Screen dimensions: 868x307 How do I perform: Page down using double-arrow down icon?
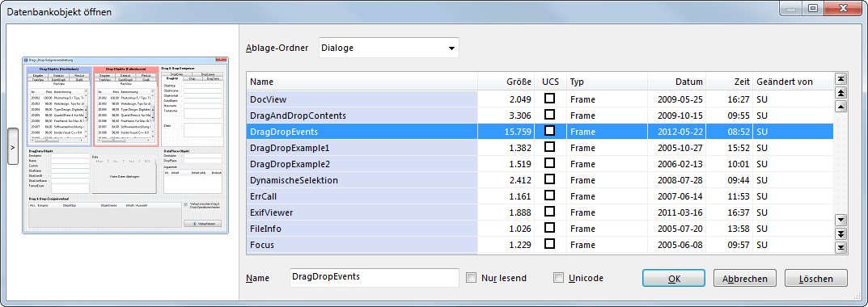[x=841, y=233]
